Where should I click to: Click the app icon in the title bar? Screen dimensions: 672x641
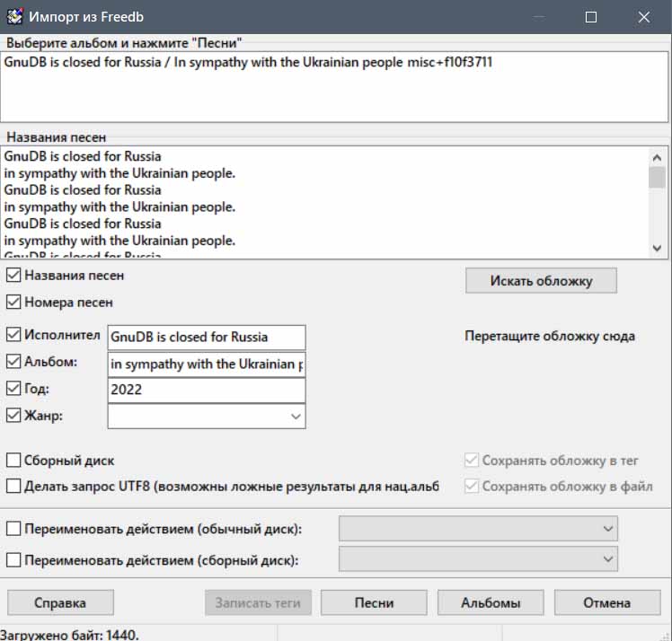click(14, 17)
